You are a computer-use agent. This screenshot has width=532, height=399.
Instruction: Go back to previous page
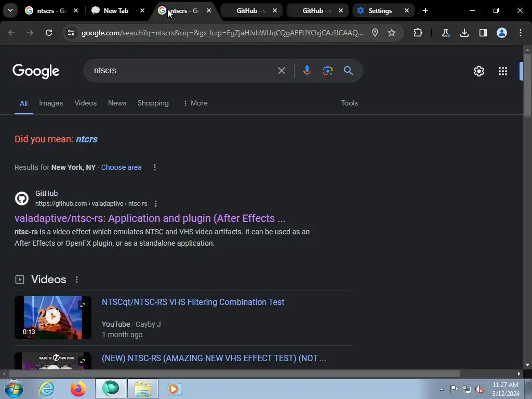click(x=11, y=33)
